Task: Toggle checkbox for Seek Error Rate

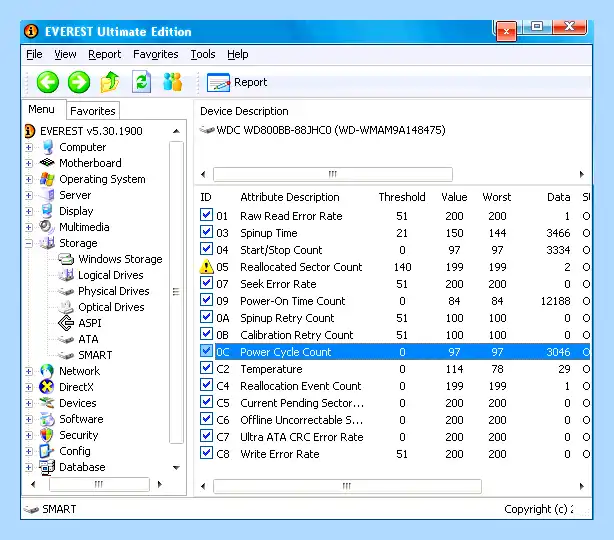Action: pos(206,283)
